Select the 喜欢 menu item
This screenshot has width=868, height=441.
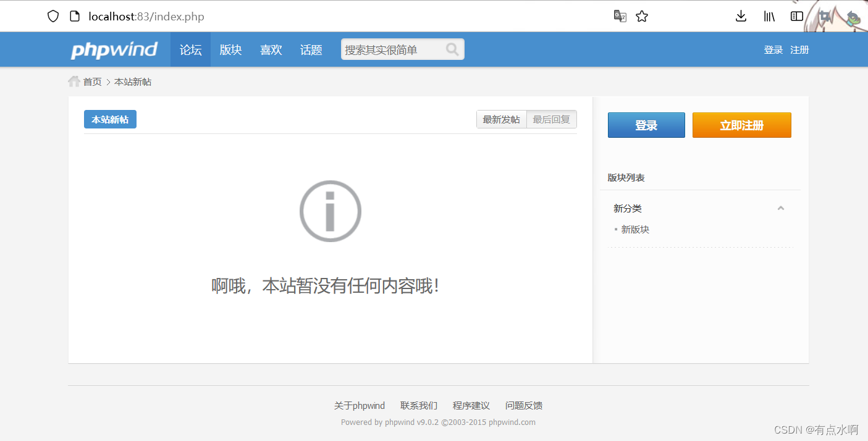[x=271, y=49]
